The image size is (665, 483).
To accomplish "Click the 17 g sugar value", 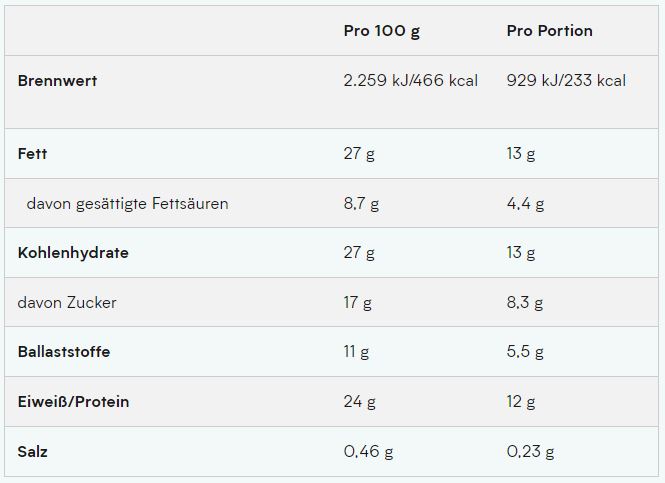I will tap(357, 302).
